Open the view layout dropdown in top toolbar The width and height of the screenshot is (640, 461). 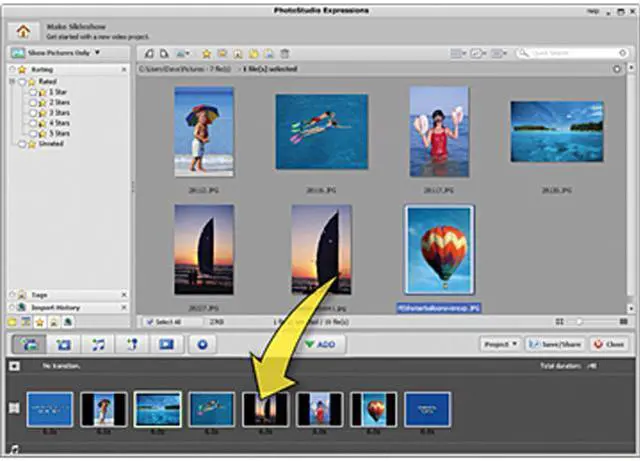pos(458,53)
